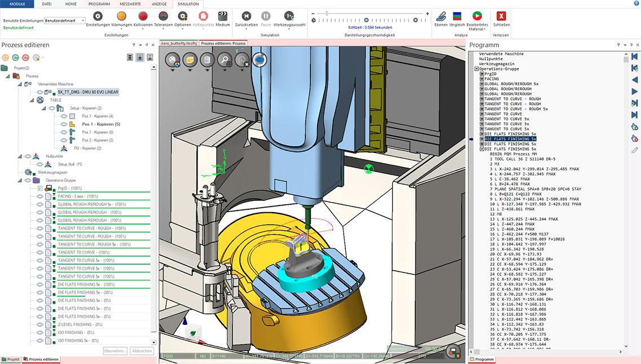The image size is (641, 364).
Task: Reset simulation with Zurücksetzen
Action: click(246, 16)
